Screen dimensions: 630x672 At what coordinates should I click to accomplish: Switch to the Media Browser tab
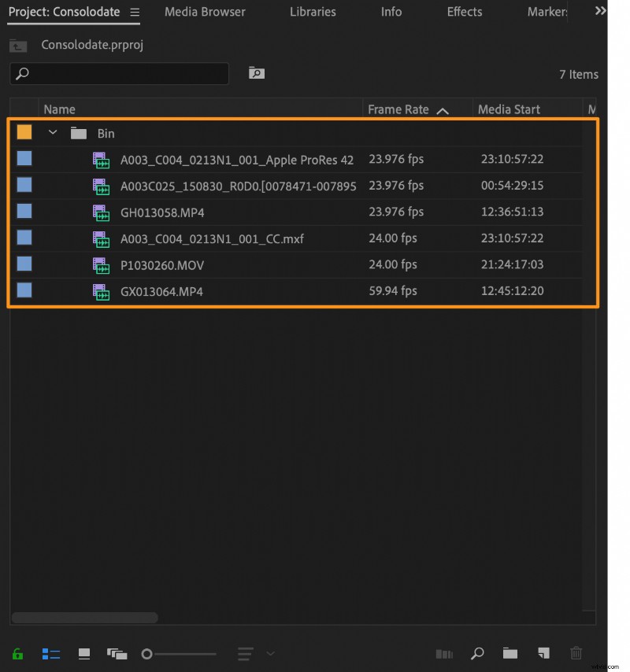[x=205, y=12]
